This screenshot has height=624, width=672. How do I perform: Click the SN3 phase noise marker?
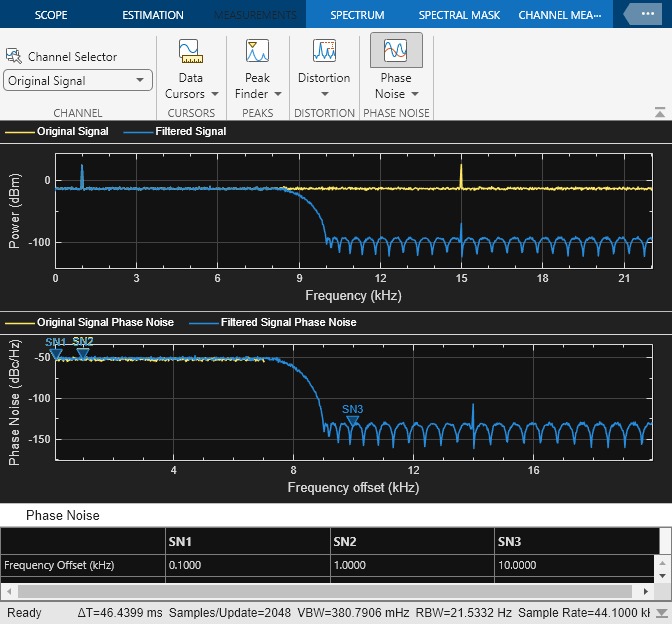(x=352, y=421)
